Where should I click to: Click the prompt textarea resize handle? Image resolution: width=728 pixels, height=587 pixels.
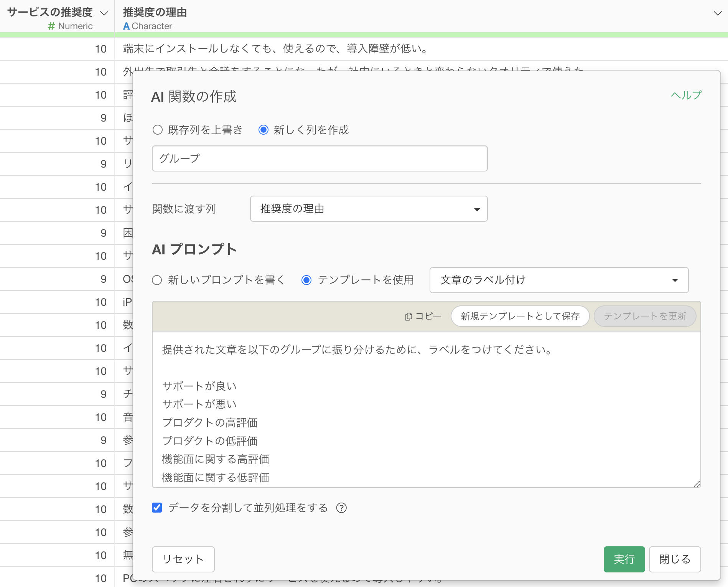coord(697,484)
